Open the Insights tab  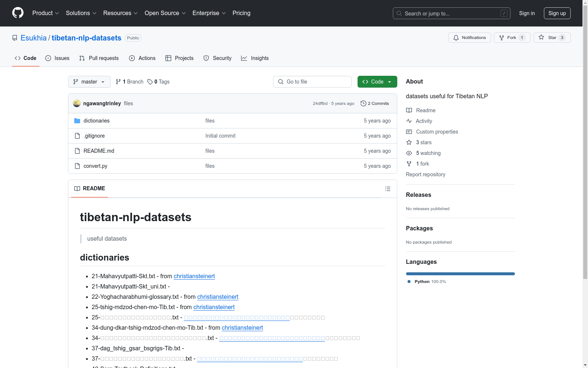(x=255, y=58)
